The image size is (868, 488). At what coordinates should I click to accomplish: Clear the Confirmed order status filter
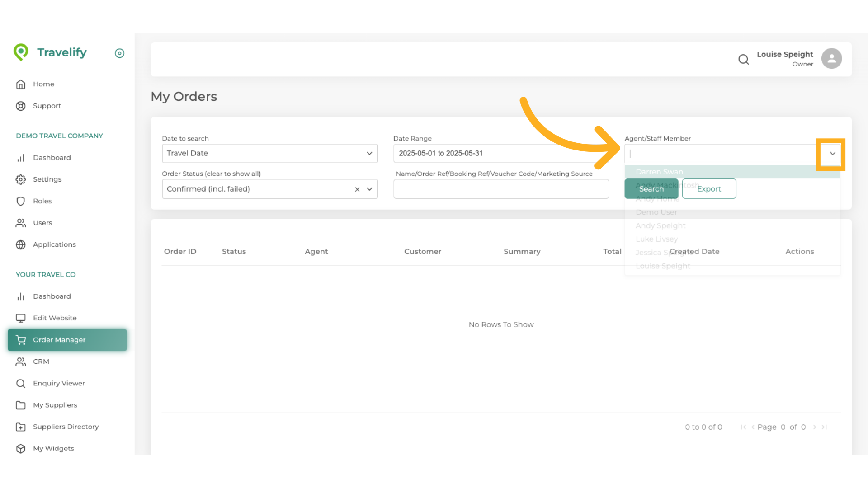click(357, 189)
